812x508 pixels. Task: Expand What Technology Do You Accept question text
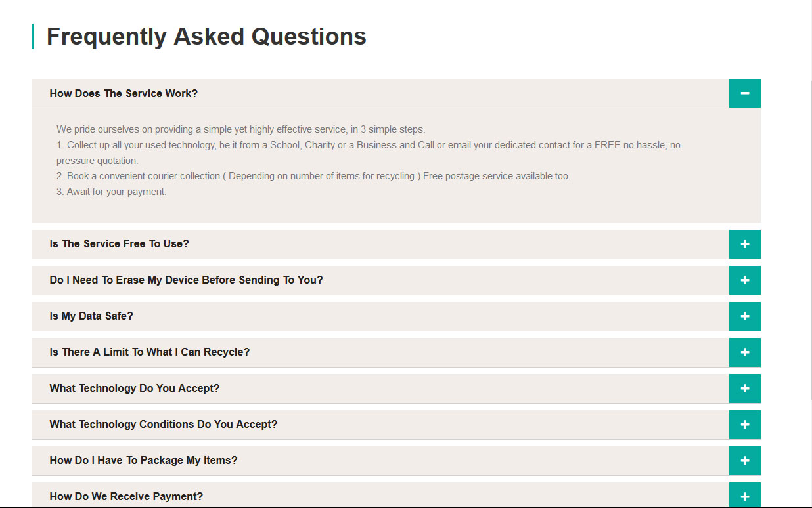click(134, 388)
